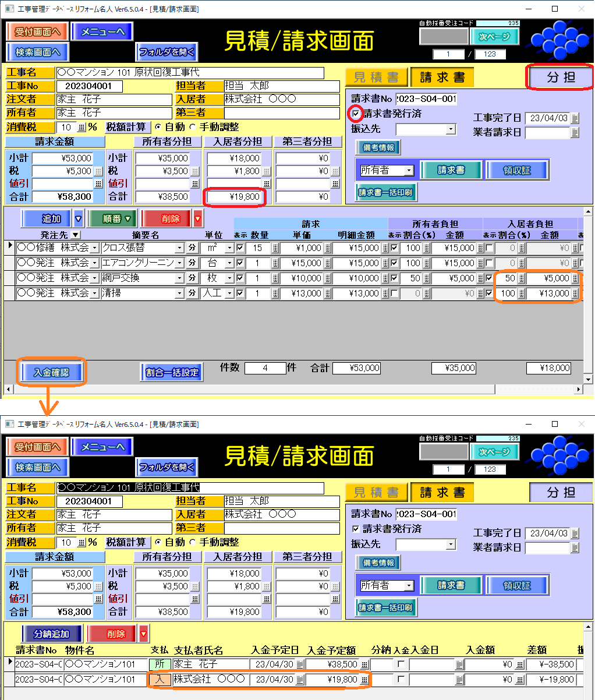Open calendar icon in 株式会社 ○○○ payment row

point(300,680)
